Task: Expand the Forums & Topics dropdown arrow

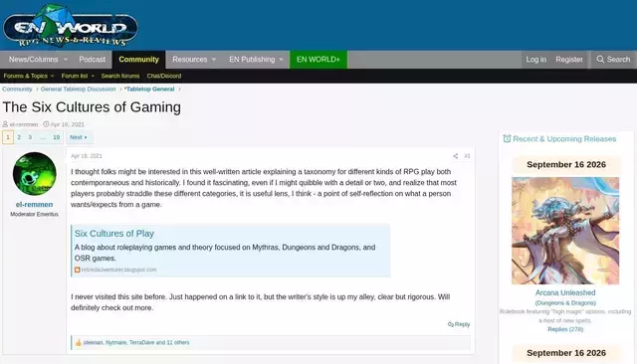Action: point(52,76)
